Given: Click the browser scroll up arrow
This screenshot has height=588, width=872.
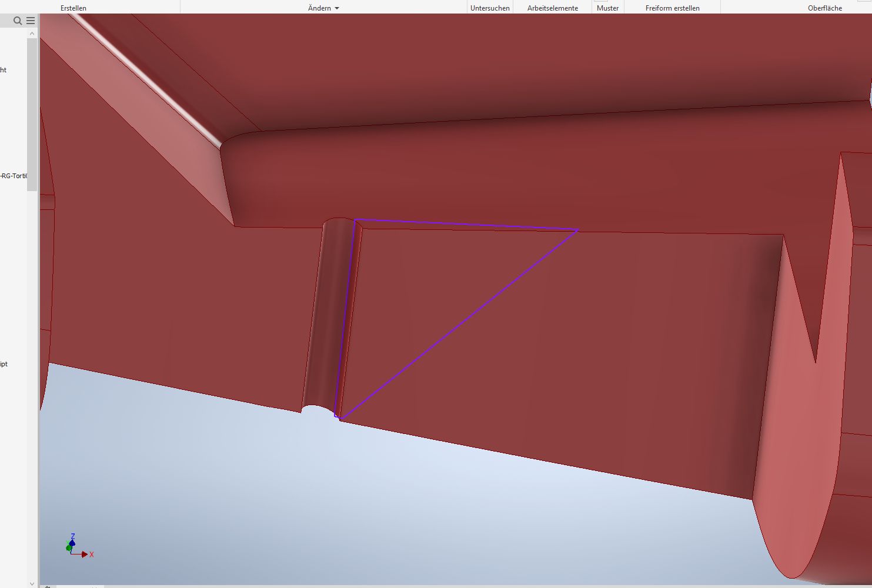Looking at the screenshot, I should click(x=32, y=34).
